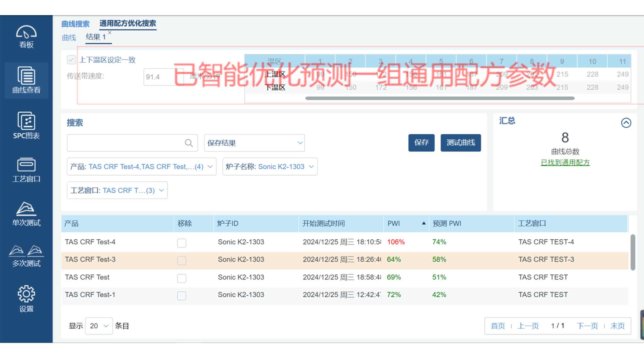Click the 42% predicted PWI value
Screen dimensions: 644x358
point(439,295)
